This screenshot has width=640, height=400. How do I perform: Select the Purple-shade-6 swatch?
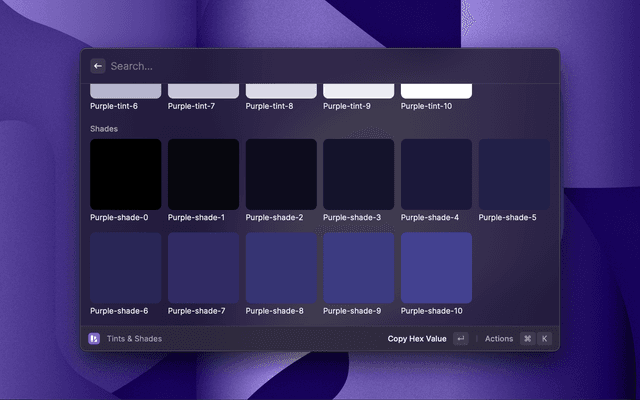click(x=126, y=268)
